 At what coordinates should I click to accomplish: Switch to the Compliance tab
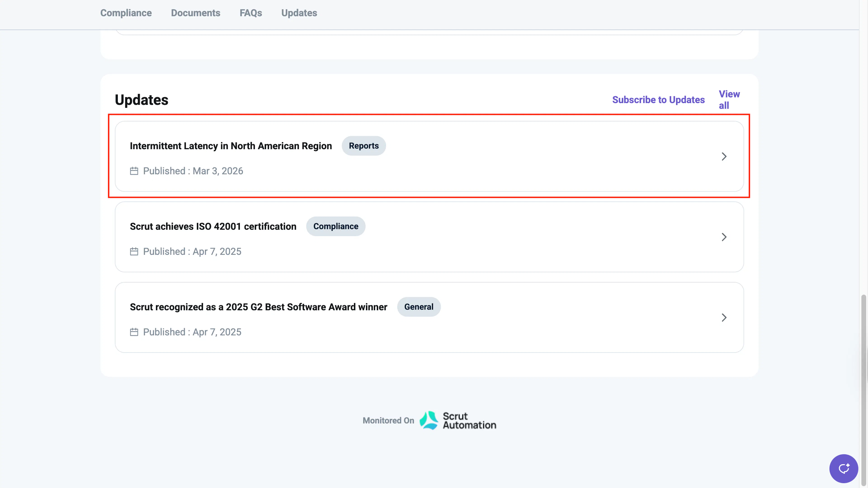[126, 13]
